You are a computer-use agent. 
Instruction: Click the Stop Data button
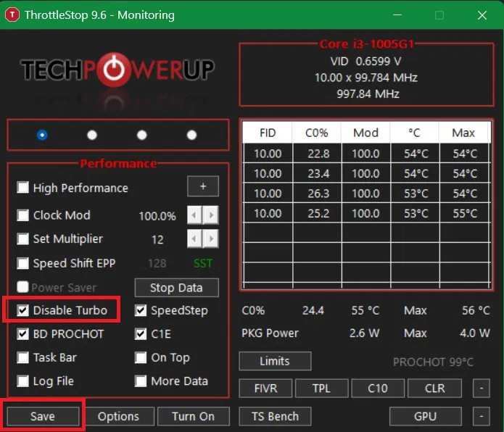pos(176,288)
